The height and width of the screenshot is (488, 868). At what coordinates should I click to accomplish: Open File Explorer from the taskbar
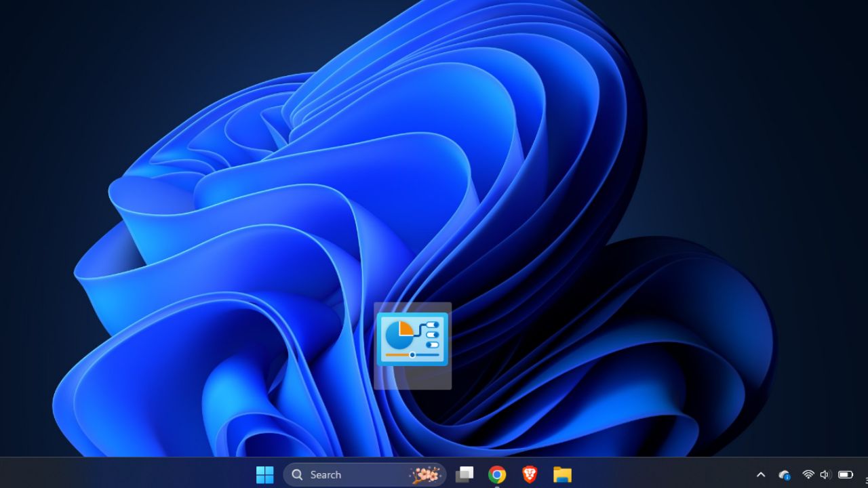pos(562,474)
